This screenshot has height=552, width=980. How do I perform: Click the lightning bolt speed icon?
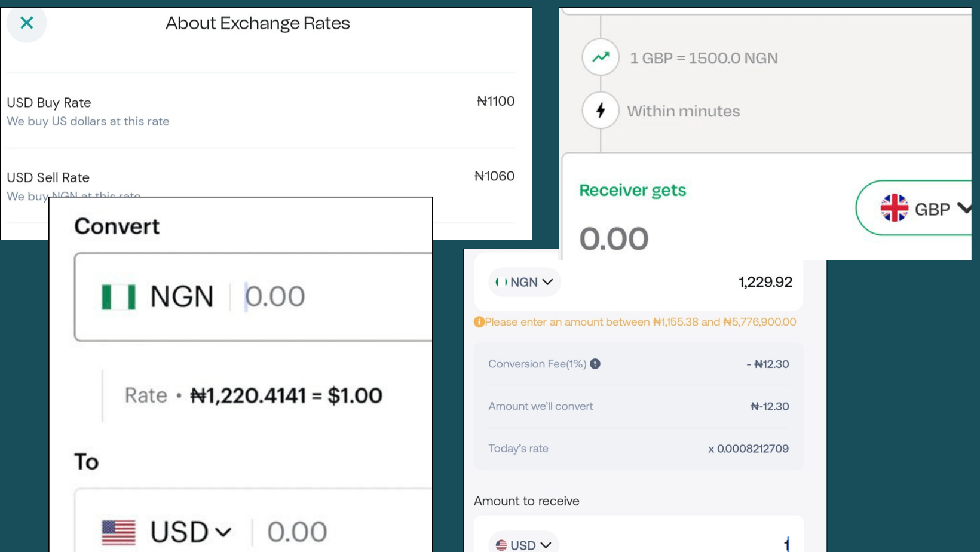(x=599, y=110)
